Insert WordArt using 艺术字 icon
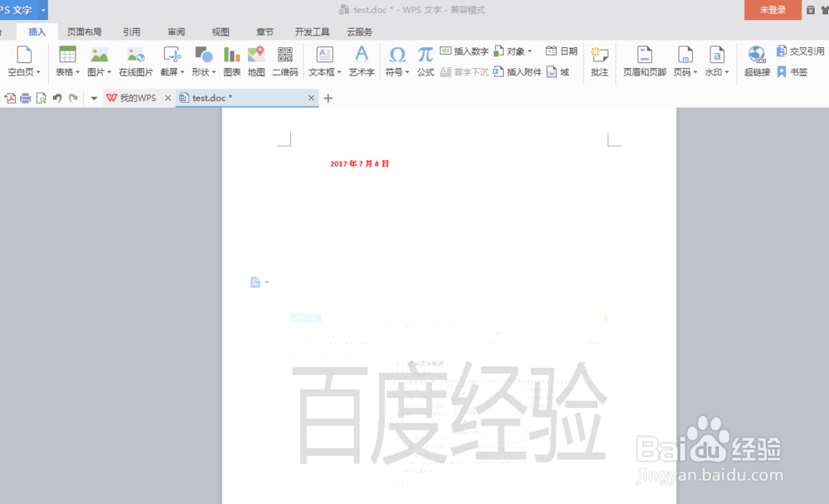829x504 pixels. click(x=361, y=55)
